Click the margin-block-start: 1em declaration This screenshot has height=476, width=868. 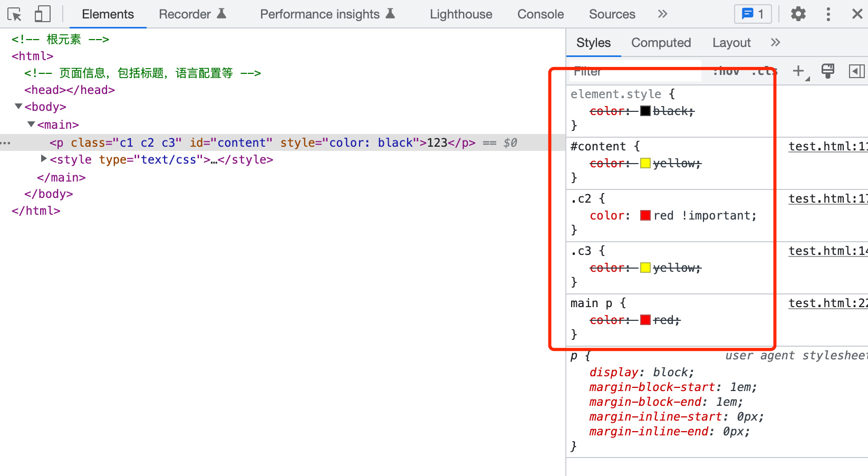click(673, 387)
